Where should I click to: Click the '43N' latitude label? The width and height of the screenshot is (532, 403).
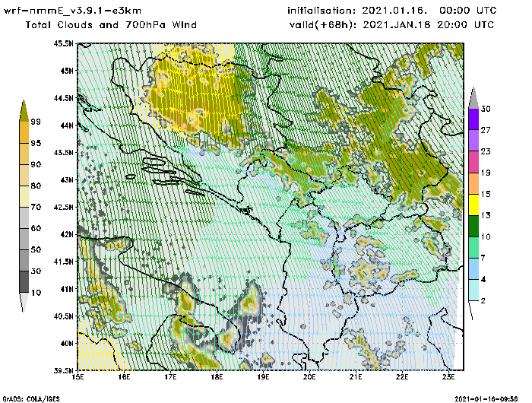coord(67,180)
